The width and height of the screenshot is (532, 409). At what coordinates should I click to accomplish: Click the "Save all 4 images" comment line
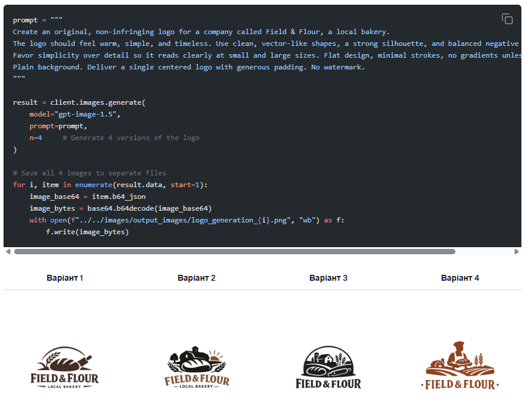pyautogui.click(x=90, y=173)
